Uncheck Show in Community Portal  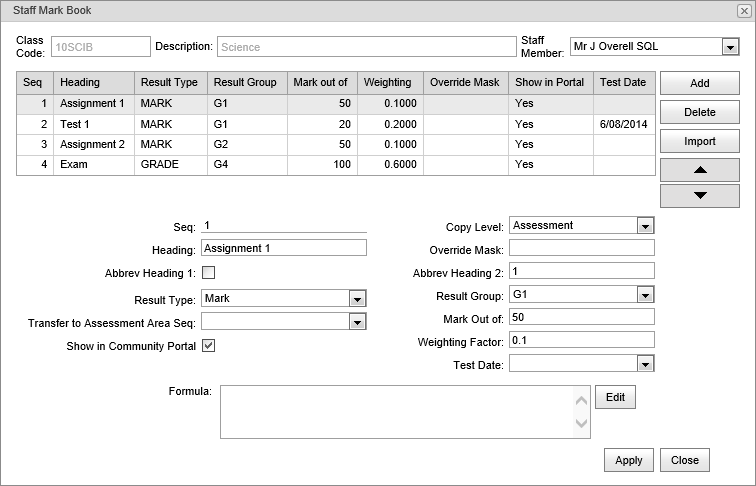pos(208,346)
